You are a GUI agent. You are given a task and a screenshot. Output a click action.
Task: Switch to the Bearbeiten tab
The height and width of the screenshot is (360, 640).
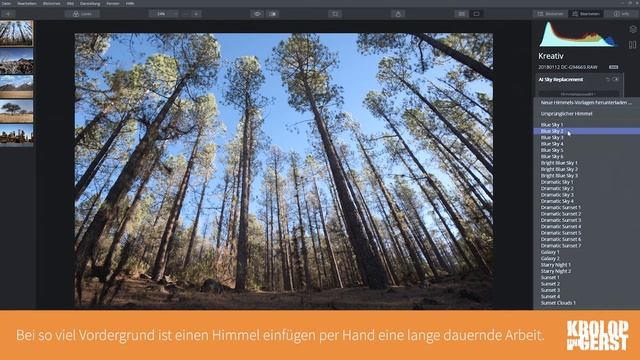pos(586,14)
